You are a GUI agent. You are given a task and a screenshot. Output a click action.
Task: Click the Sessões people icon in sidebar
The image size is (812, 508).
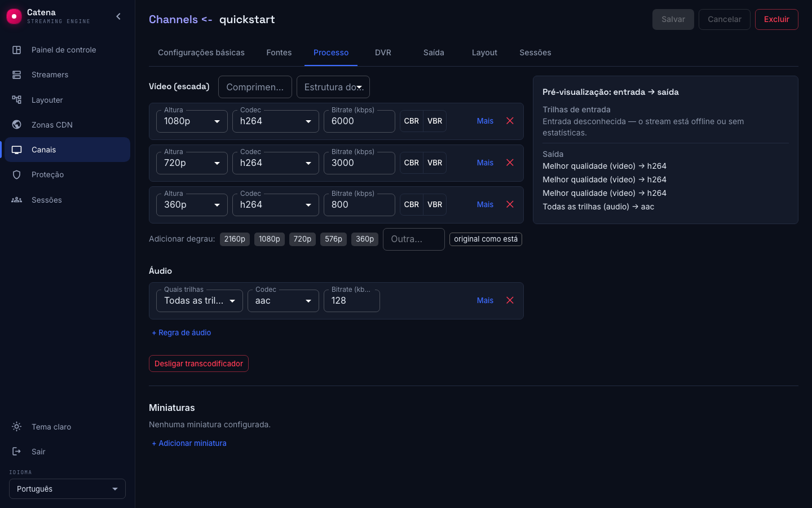[x=17, y=200]
